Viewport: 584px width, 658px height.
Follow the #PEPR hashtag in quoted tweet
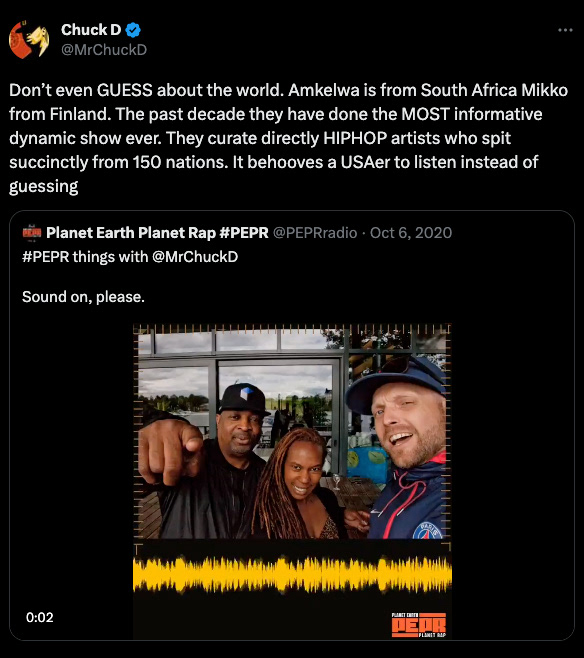click(x=46, y=256)
